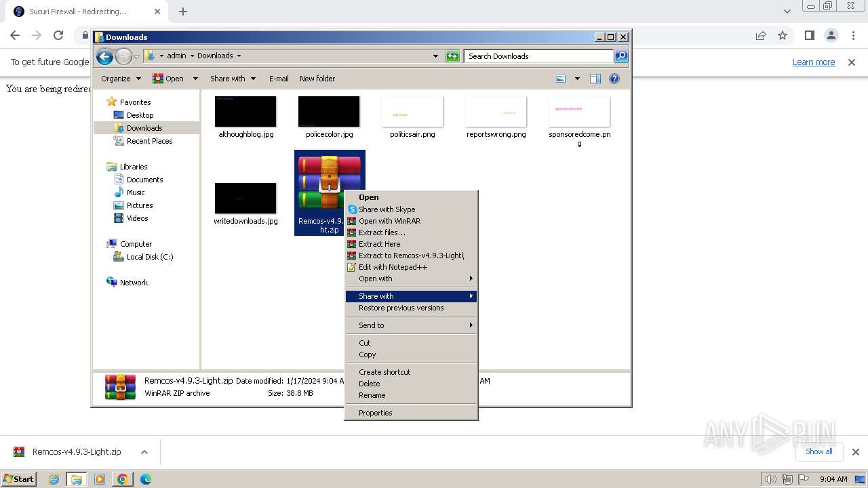Click the Explorer back arrow button
Image resolution: width=868 pixels, height=488 pixels.
pos(104,56)
